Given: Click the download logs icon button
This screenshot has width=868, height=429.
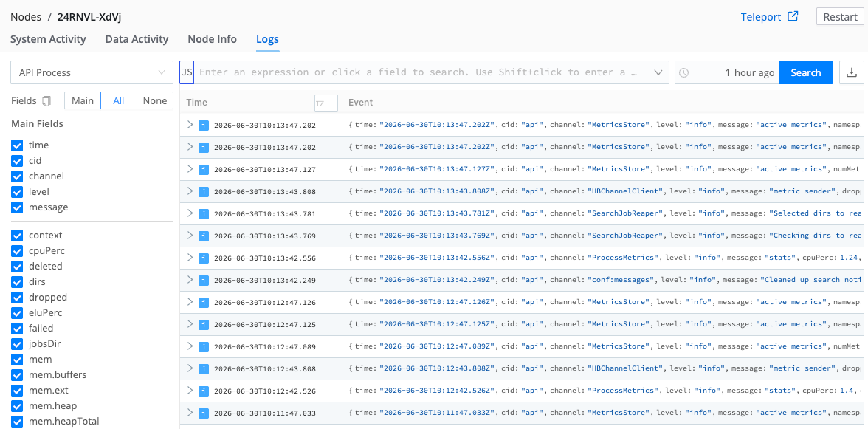Looking at the screenshot, I should (x=852, y=72).
